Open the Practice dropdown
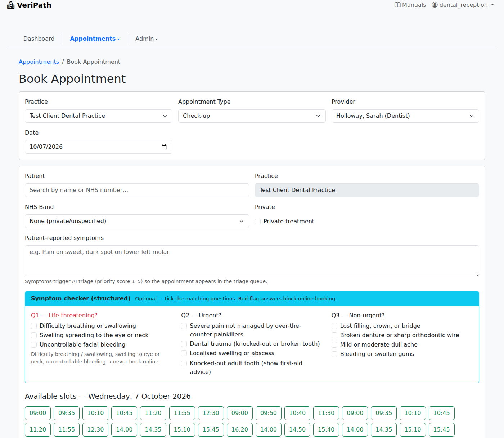 [99, 116]
